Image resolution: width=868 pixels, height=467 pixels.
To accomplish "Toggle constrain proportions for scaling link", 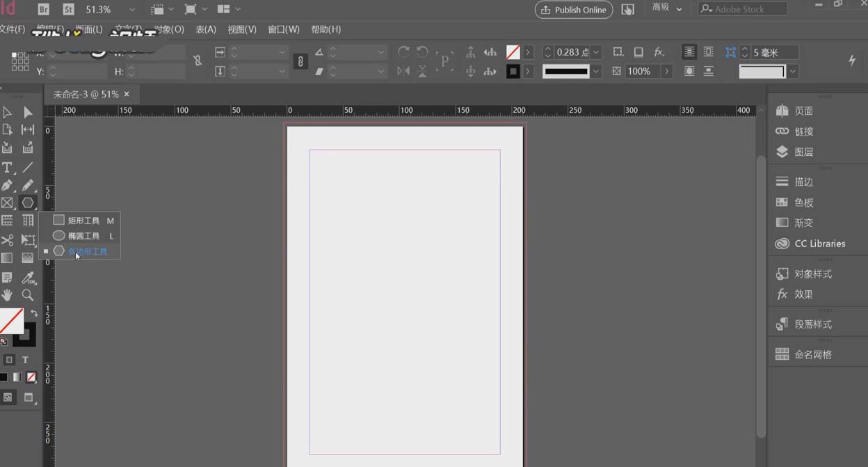I will click(x=300, y=61).
